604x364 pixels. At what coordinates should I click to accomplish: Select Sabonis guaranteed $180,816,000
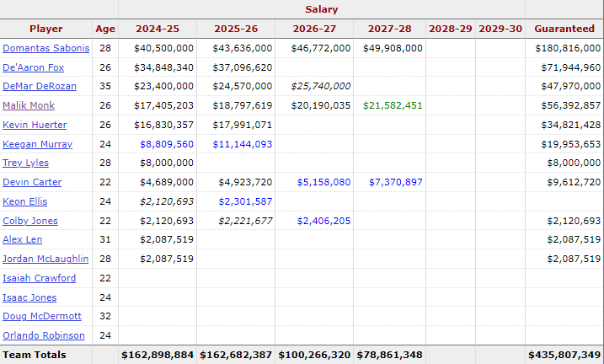pos(568,48)
